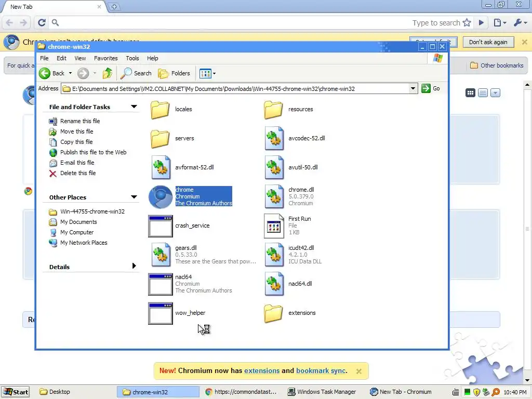Click the Don't ask again button
This screenshot has width=532, height=399.
(488, 42)
